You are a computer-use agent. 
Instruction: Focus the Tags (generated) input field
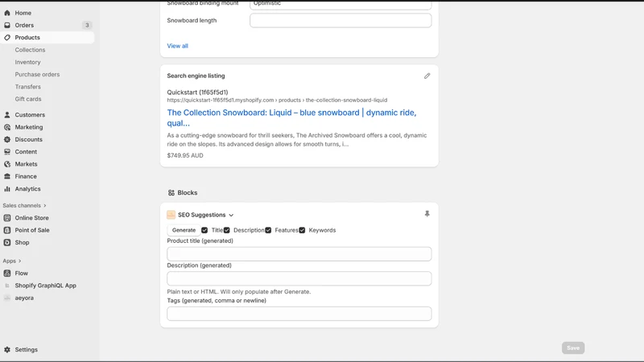tap(299, 314)
